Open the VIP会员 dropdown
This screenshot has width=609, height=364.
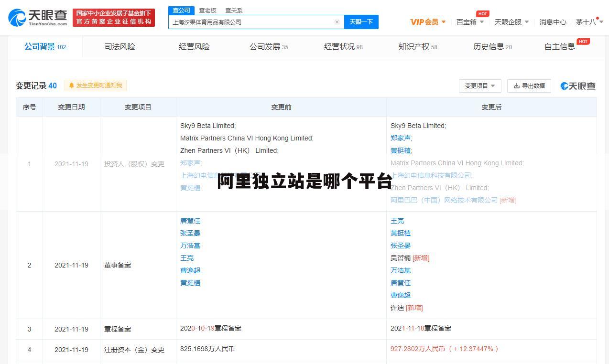(x=428, y=22)
